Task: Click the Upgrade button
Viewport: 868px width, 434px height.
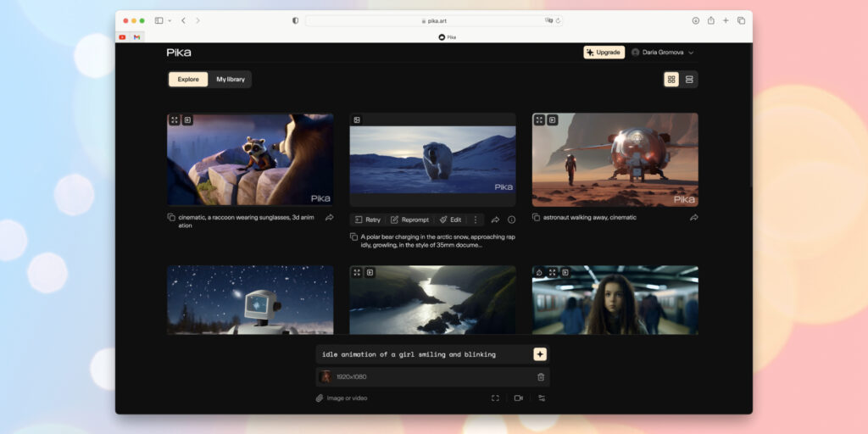Action: (604, 52)
